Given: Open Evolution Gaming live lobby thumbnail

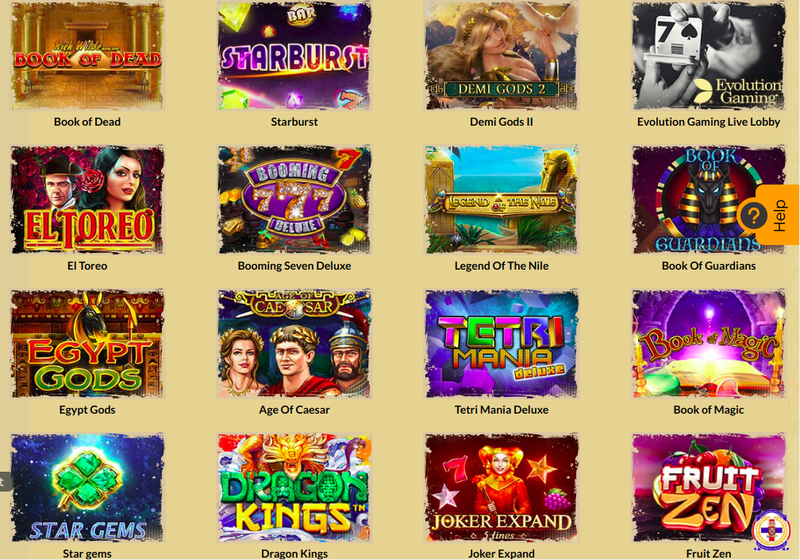Looking at the screenshot, I should click(x=709, y=56).
